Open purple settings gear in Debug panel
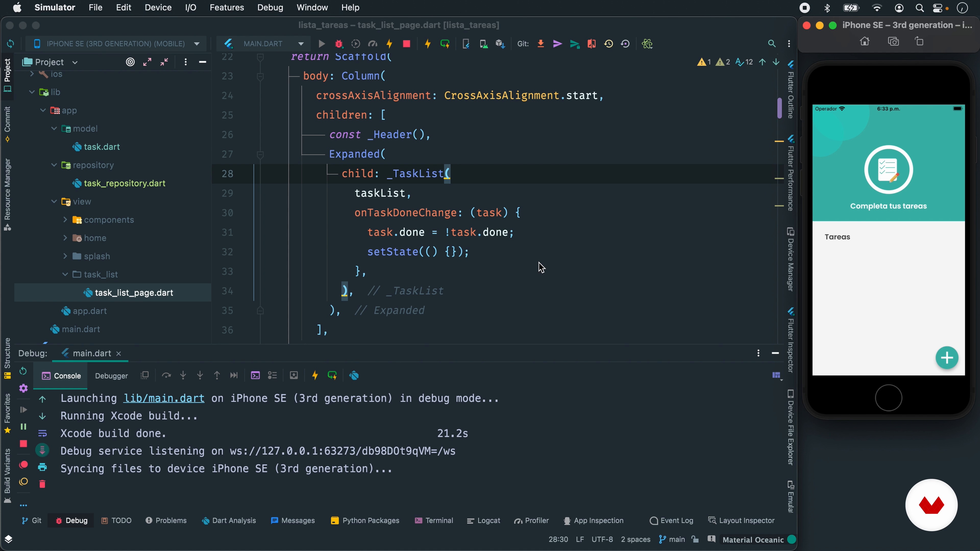The width and height of the screenshot is (980, 551). tap(23, 388)
